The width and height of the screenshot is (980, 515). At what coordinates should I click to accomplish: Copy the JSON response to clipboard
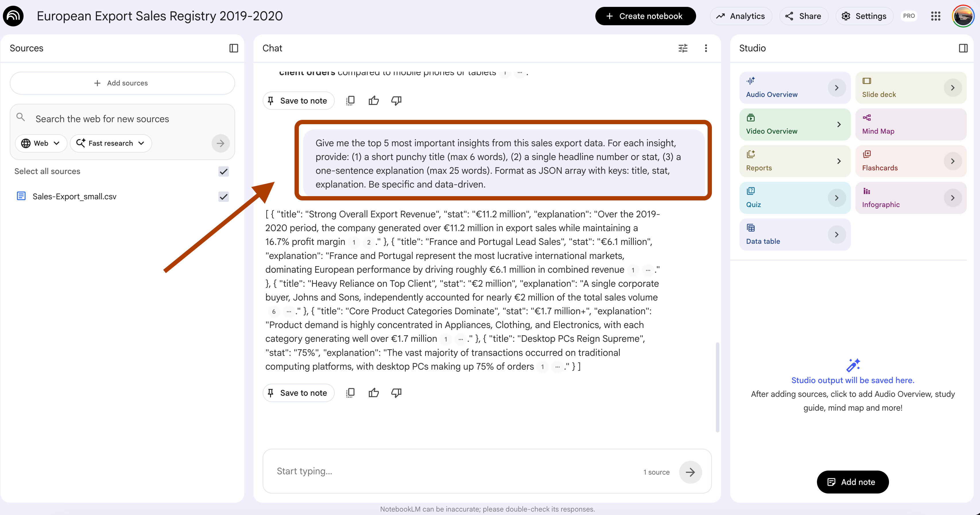(x=350, y=393)
